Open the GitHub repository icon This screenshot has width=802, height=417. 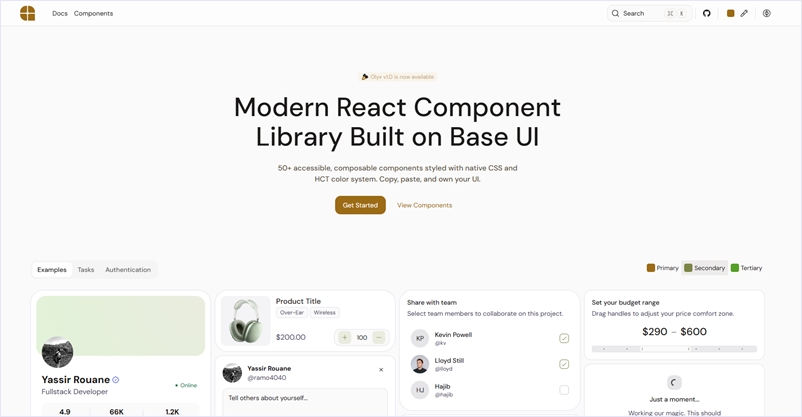707,13
